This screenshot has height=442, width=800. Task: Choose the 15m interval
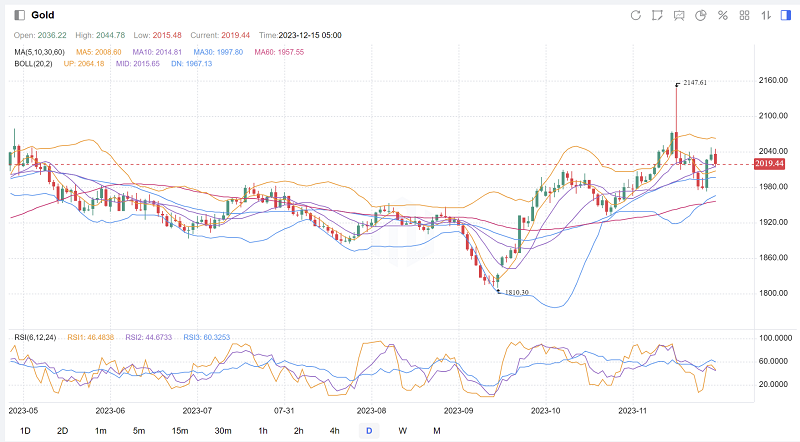180,430
